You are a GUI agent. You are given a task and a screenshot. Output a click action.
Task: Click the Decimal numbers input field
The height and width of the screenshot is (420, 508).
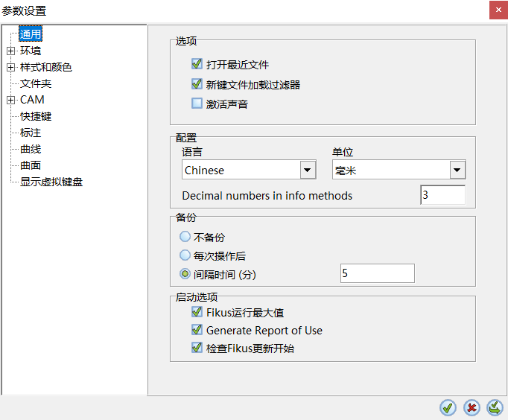click(x=443, y=195)
